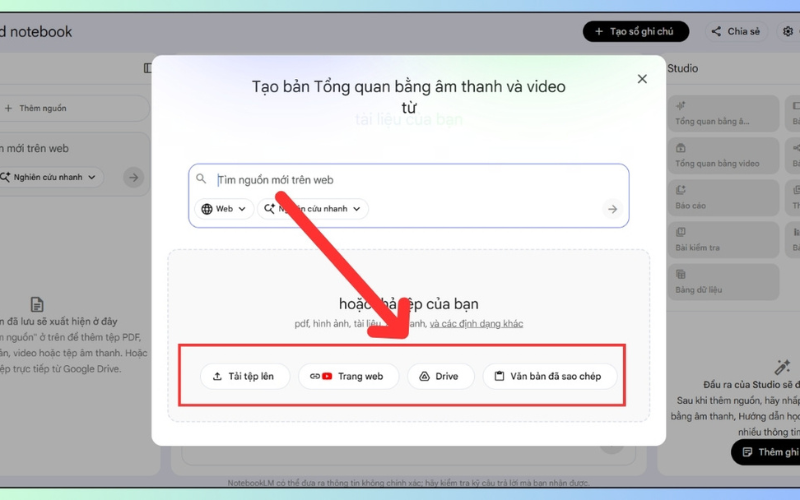Click the globe icon in Web dropdown

[207, 209]
